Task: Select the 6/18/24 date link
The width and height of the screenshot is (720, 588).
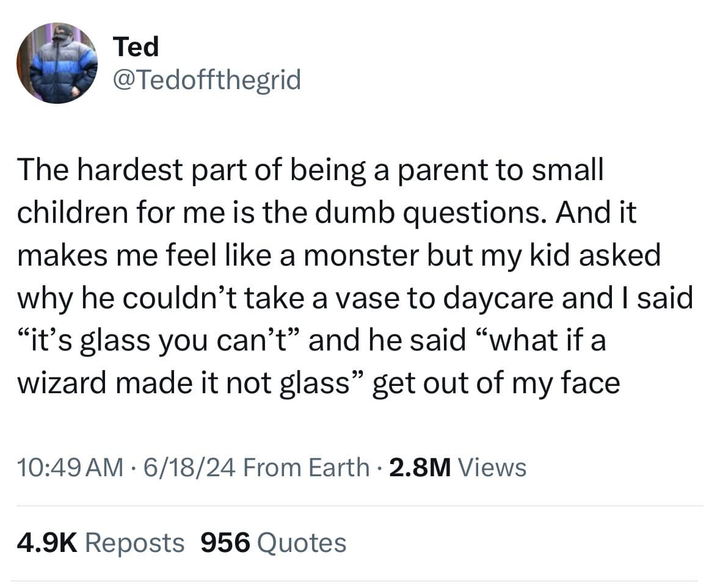Action: pos(189,467)
